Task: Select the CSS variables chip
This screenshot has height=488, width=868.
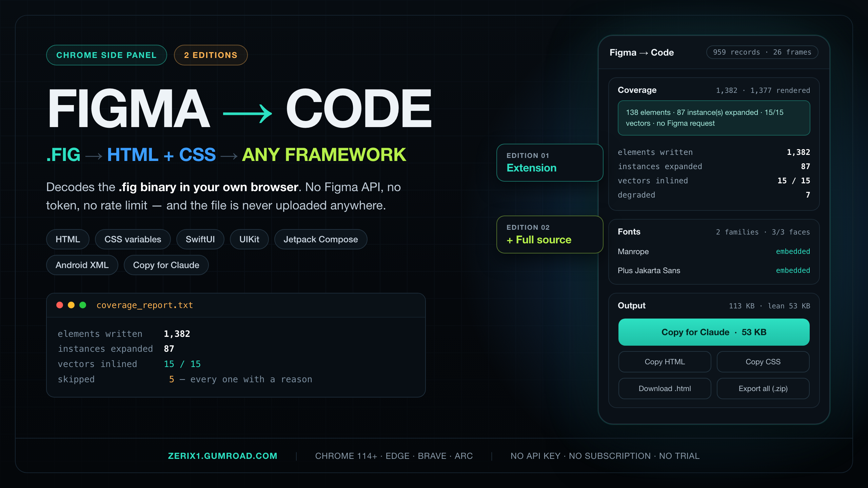Action: (x=133, y=239)
